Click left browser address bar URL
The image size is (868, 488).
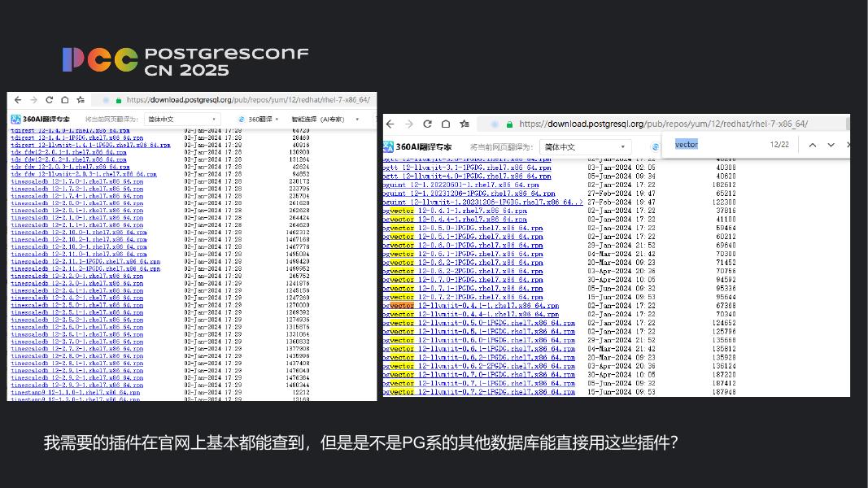pyautogui.click(x=248, y=100)
